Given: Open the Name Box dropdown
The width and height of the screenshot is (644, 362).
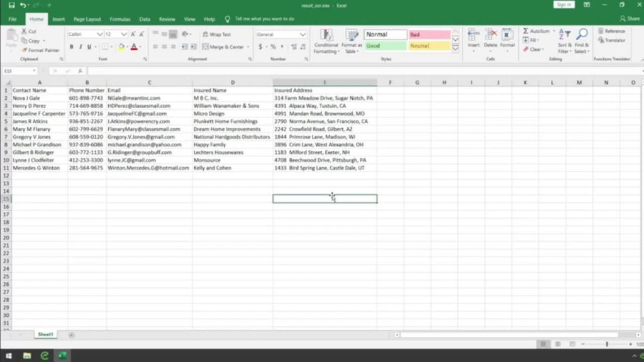Looking at the screenshot, I should point(34,71).
